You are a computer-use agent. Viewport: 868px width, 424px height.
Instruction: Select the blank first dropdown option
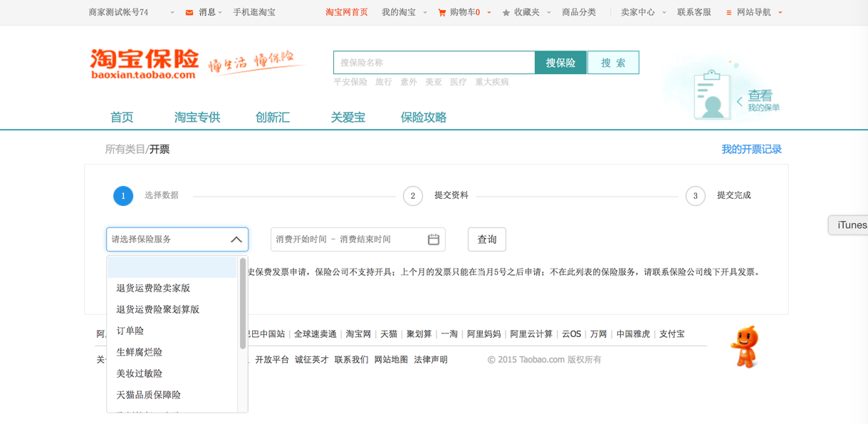pos(172,267)
